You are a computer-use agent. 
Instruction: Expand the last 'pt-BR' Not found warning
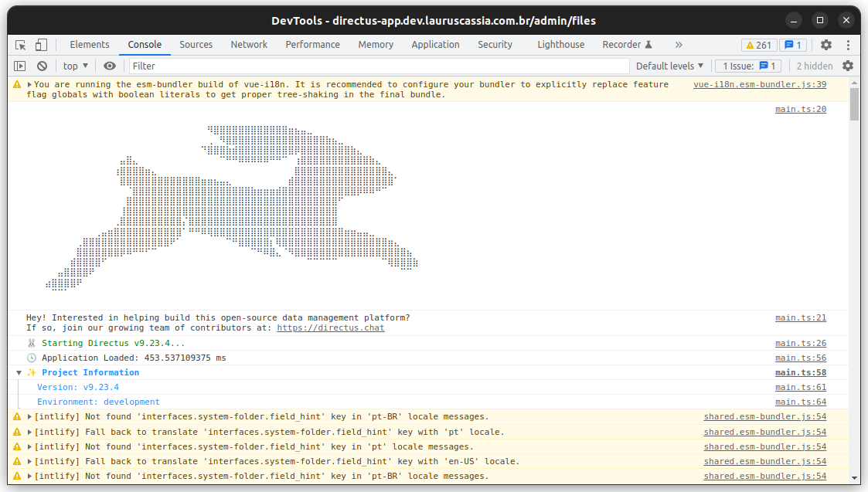tap(29, 476)
